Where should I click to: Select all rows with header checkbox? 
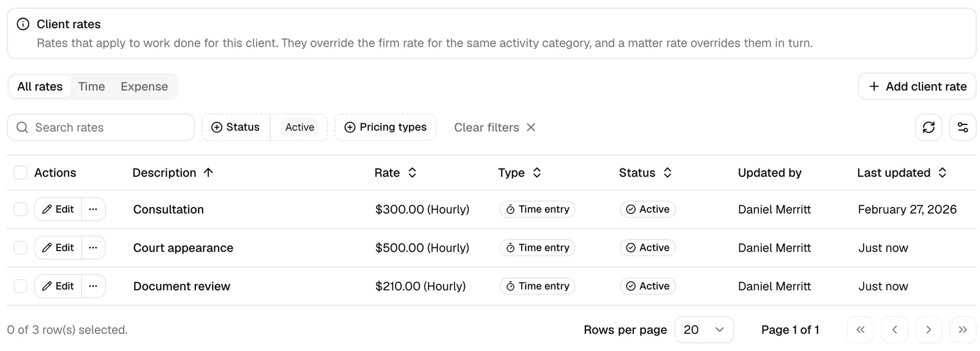pos(20,173)
